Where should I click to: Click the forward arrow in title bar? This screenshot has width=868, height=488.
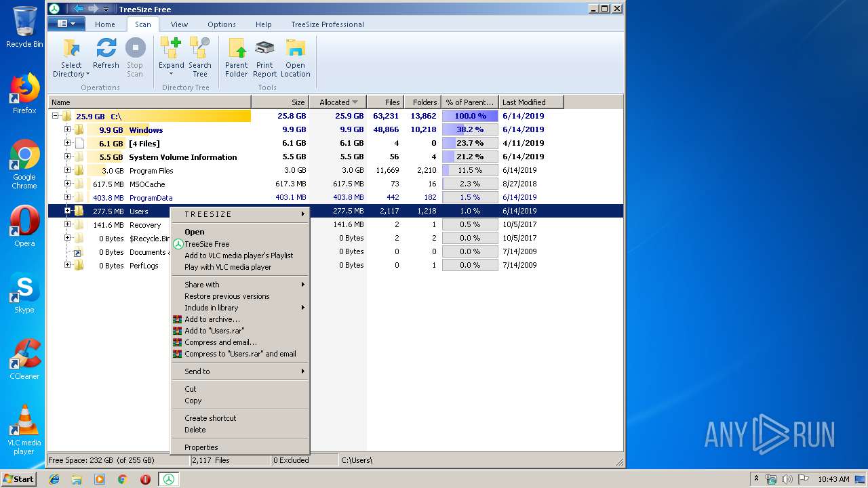click(93, 9)
